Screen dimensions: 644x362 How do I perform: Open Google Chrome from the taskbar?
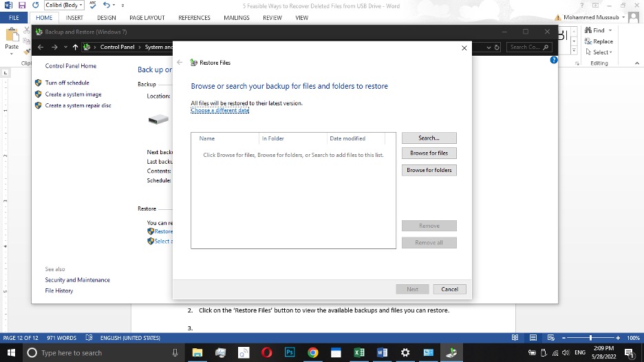[313, 352]
